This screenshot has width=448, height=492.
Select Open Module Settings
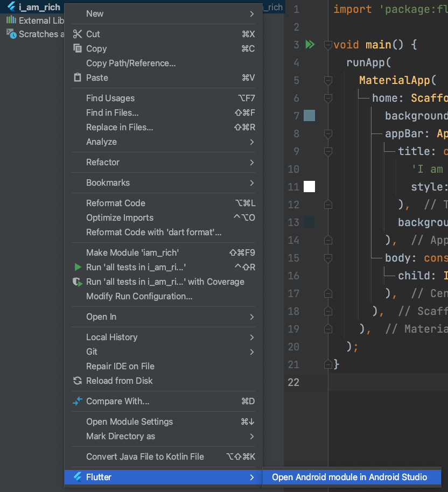pyautogui.click(x=163, y=421)
